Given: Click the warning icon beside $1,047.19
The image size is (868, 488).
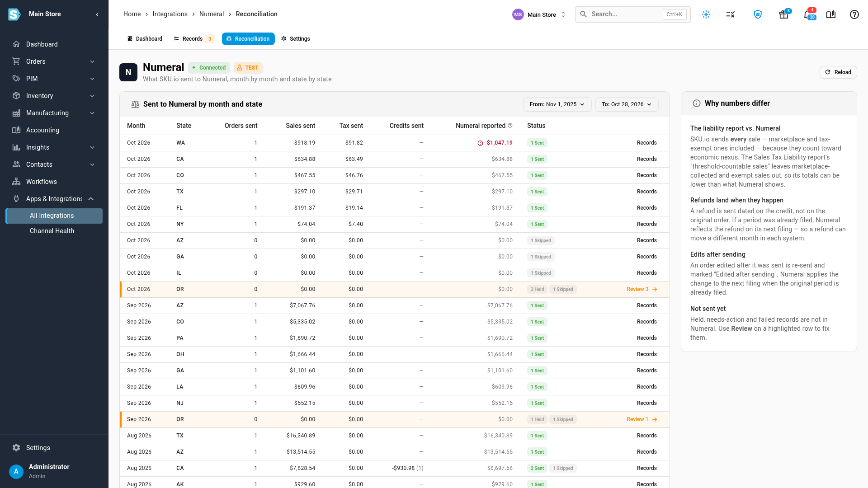Looking at the screenshot, I should [481, 143].
